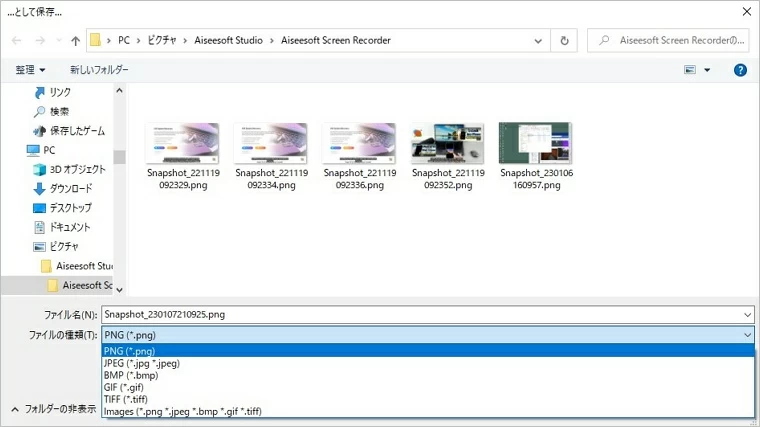The image size is (760, 427).
Task: Choose TIFF (*.tiff) file type
Action: coord(428,399)
